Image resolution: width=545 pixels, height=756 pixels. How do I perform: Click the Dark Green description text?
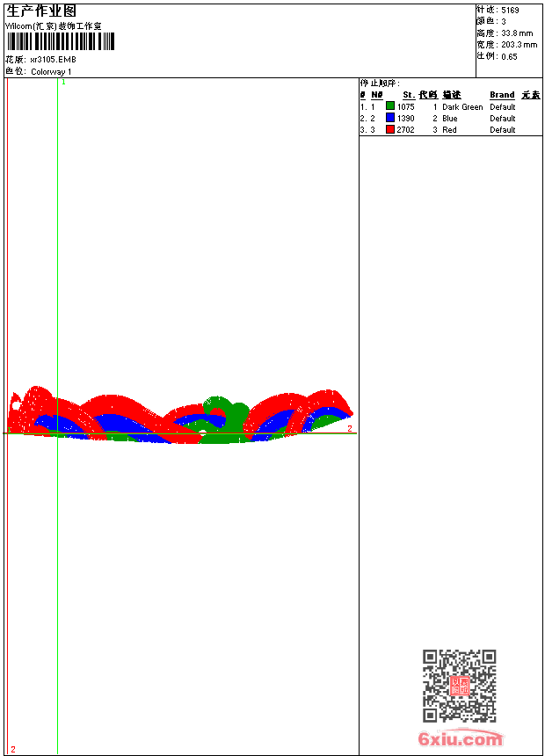point(462,107)
